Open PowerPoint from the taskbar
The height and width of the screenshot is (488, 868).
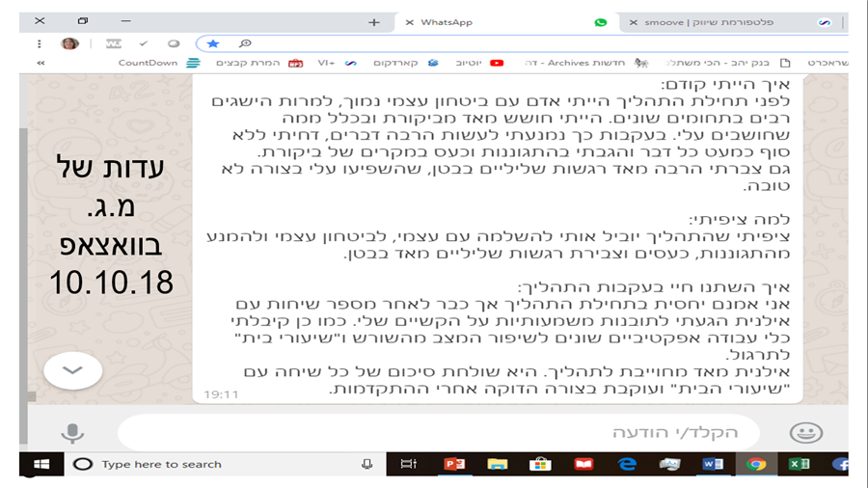click(453, 464)
